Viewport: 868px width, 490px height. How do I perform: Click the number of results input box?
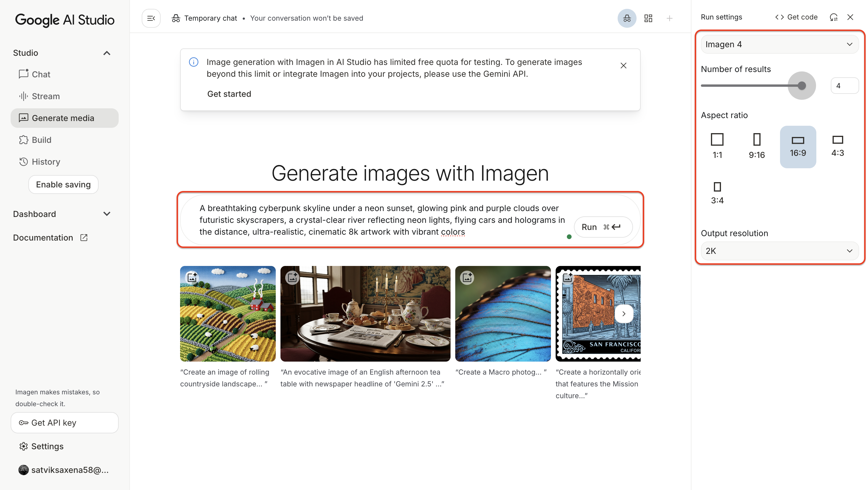tap(844, 86)
